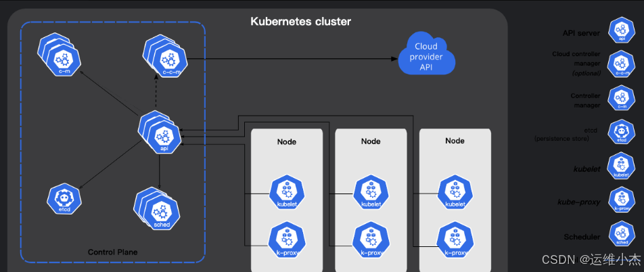Click the legend etcd persistence store icon

pos(622,132)
